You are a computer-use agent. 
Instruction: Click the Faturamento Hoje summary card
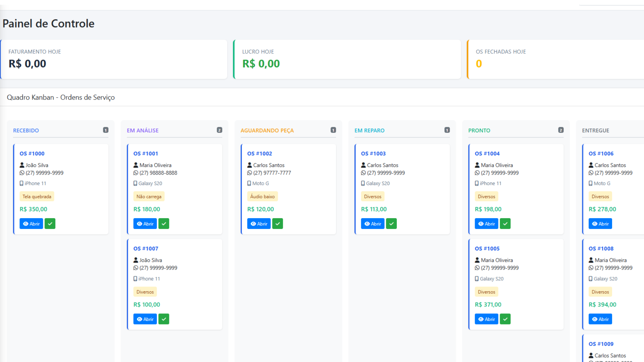tap(114, 59)
